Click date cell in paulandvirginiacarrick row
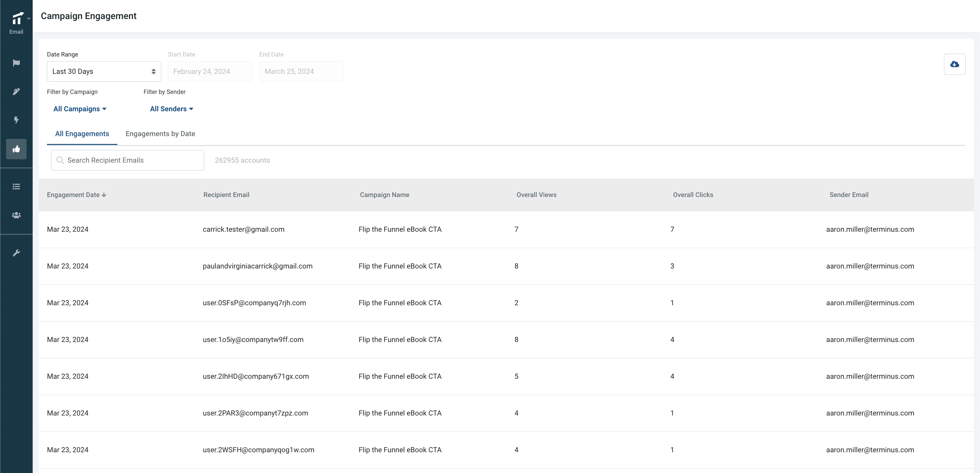Screen dimensions: 980x473 [68, 266]
